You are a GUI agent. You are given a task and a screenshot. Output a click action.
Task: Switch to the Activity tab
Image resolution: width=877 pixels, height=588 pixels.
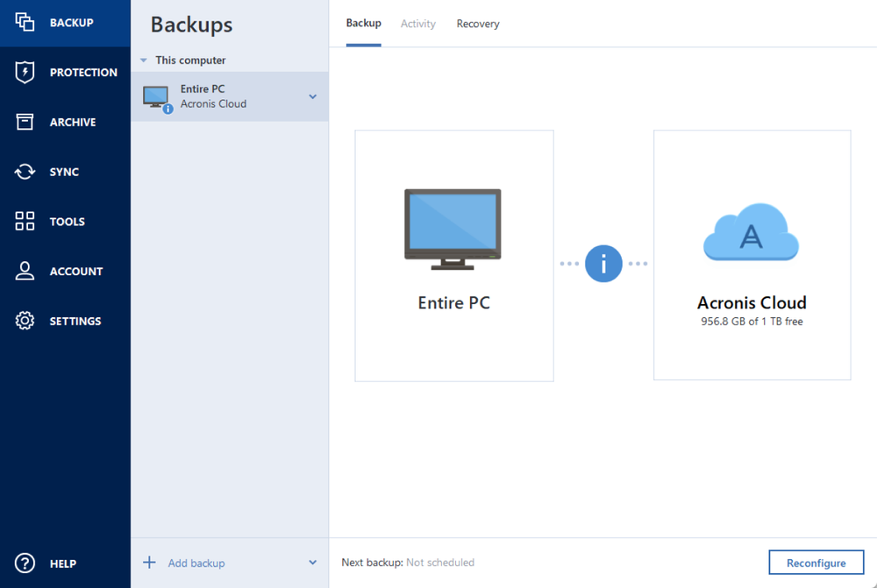click(417, 24)
